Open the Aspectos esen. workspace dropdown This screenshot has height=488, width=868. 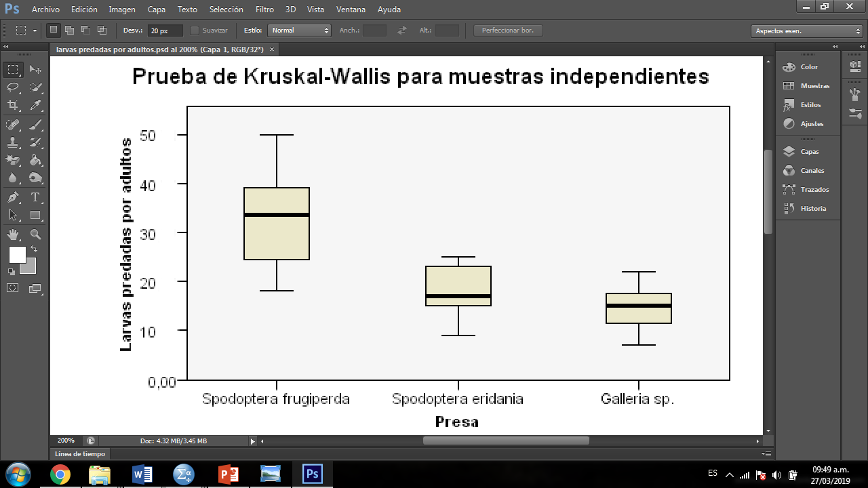806,31
